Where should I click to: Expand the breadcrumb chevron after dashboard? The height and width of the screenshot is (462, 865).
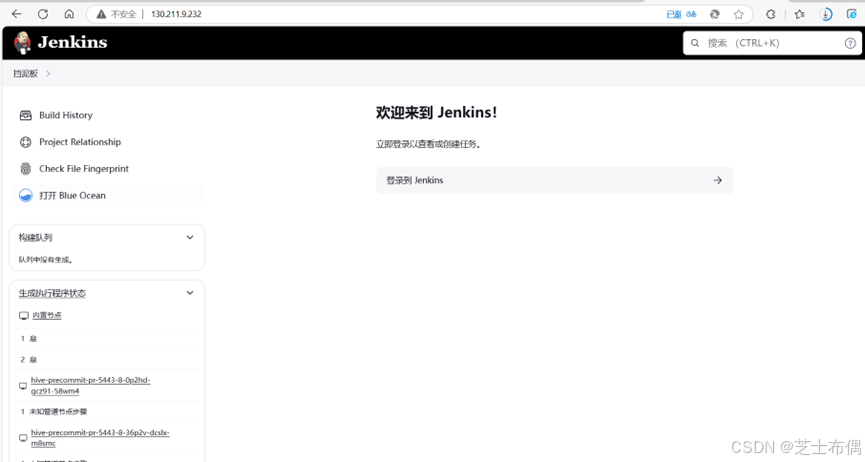pos(48,73)
